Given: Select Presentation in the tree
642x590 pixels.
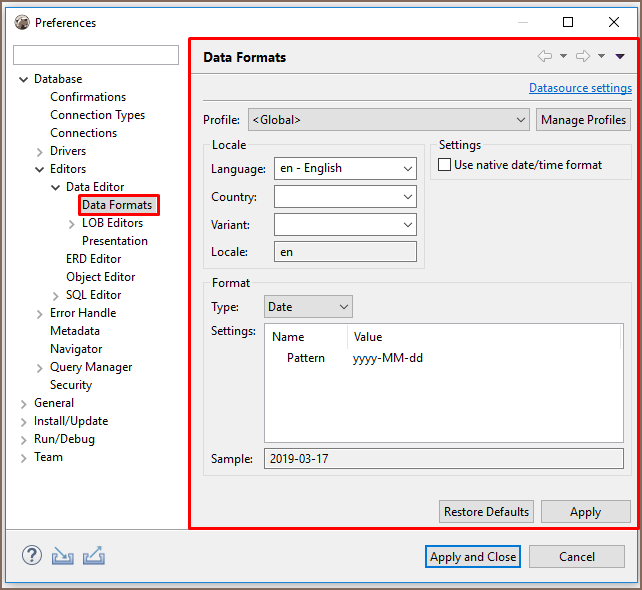Looking at the screenshot, I should [x=115, y=241].
